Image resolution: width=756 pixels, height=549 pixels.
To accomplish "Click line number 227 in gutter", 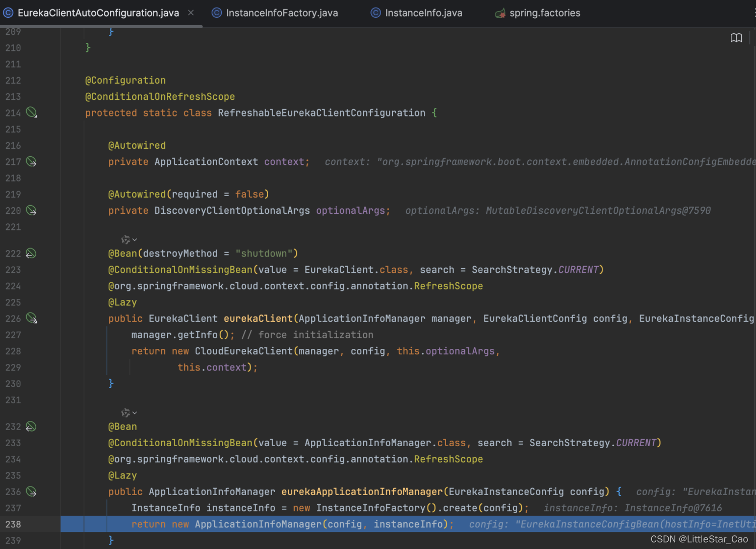I will pyautogui.click(x=13, y=335).
